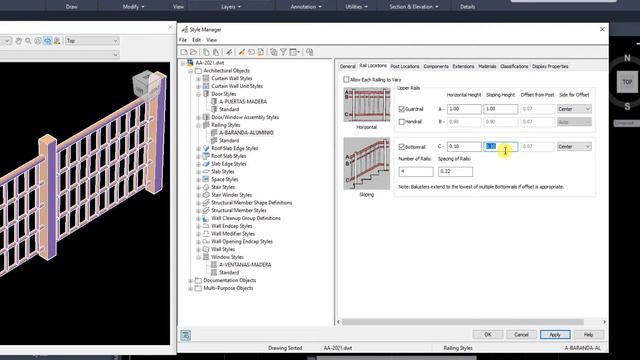The width and height of the screenshot is (640, 360).
Task: Open the Annotation ribbon panel dropdown
Action: [x=306, y=7]
